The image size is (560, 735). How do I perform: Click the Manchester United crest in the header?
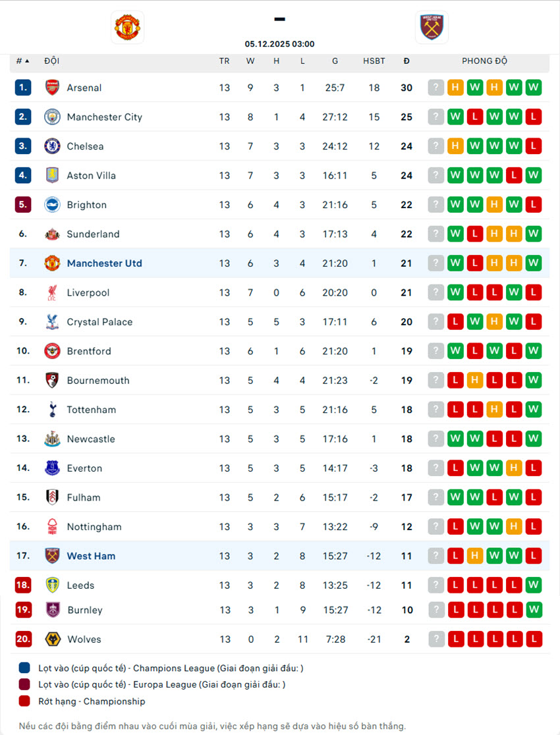(127, 27)
